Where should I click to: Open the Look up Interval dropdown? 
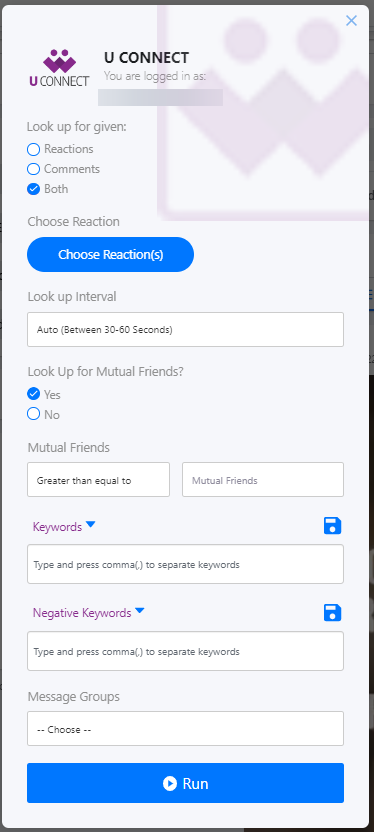point(185,330)
